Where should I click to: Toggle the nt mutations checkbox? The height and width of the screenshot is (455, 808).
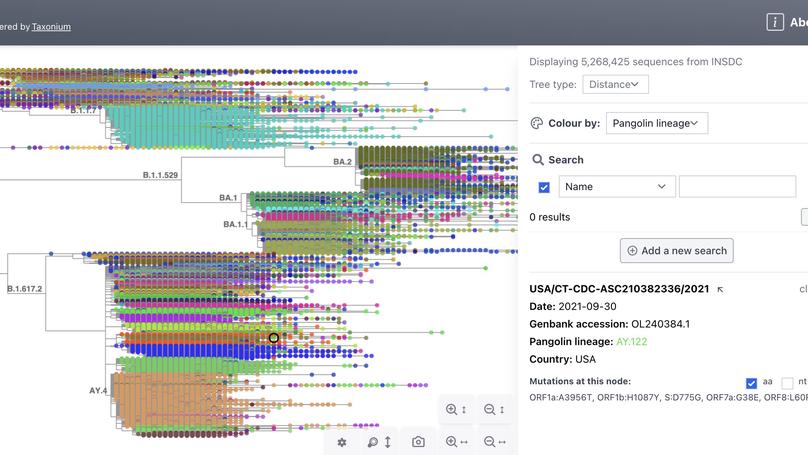point(787,383)
